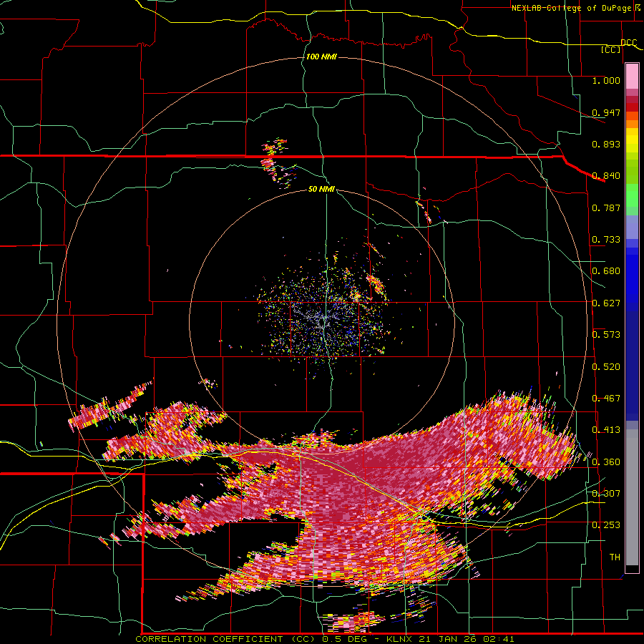This screenshot has height=644, width=644.
Task: Click the "[CC]" scale unit label
Action: click(611, 50)
